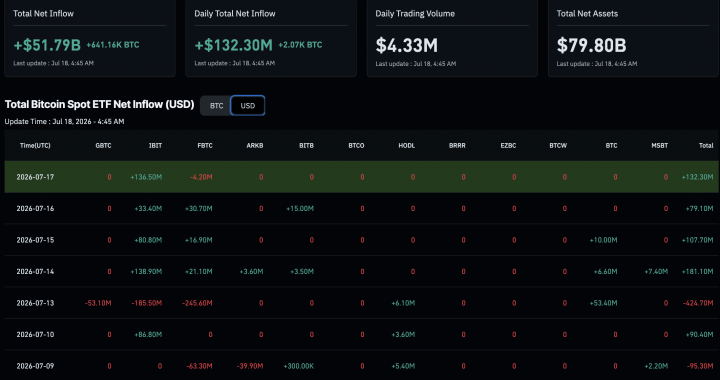The width and height of the screenshot is (720, 380).
Task: Click the +90.40M total value
Action: (699, 335)
